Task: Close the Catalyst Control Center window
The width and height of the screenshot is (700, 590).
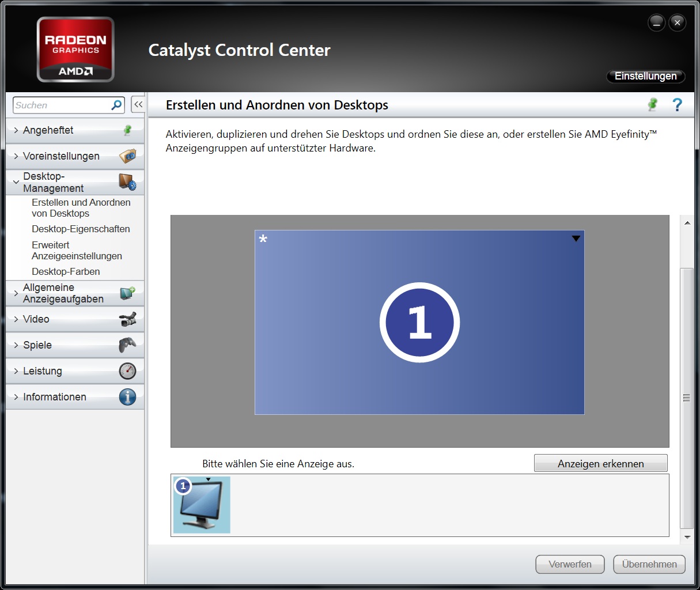Action: click(678, 23)
